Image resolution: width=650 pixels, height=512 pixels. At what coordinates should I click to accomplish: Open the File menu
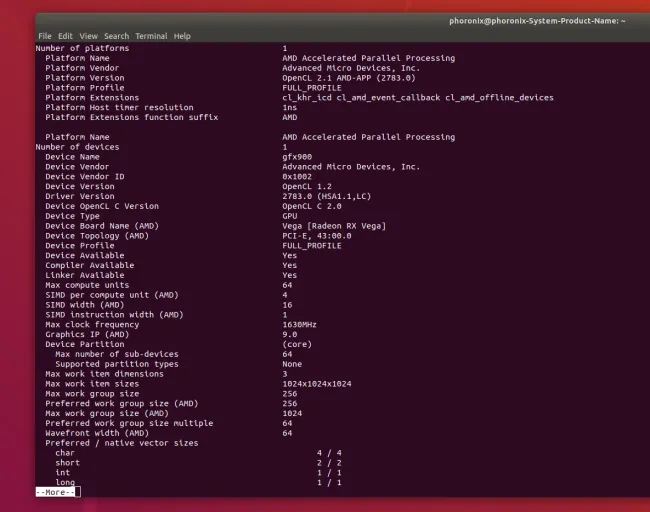pos(45,36)
